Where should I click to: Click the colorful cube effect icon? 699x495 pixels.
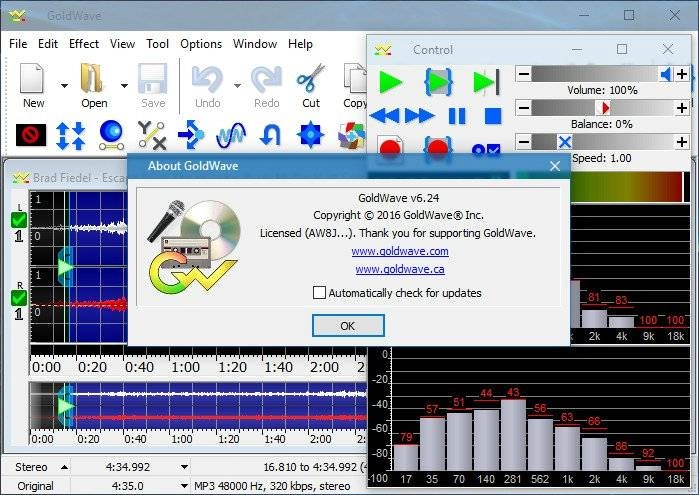(x=352, y=136)
